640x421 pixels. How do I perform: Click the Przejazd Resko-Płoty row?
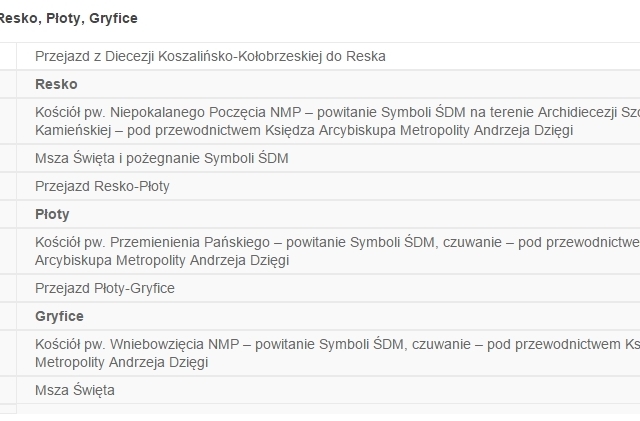coord(328,186)
